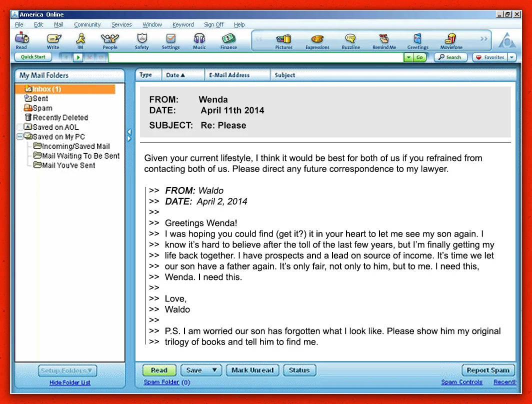The image size is (532, 404).
Task: Click the Quick Start button
Action: (x=33, y=57)
